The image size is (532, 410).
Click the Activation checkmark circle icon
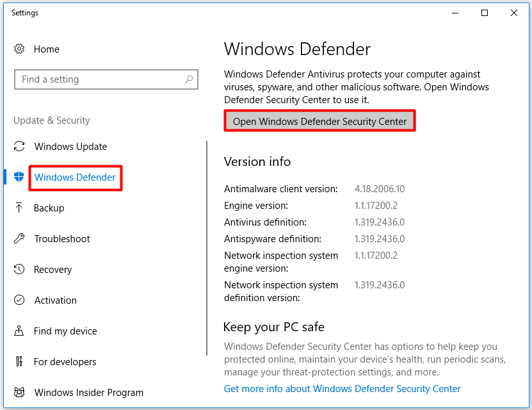[x=19, y=300]
